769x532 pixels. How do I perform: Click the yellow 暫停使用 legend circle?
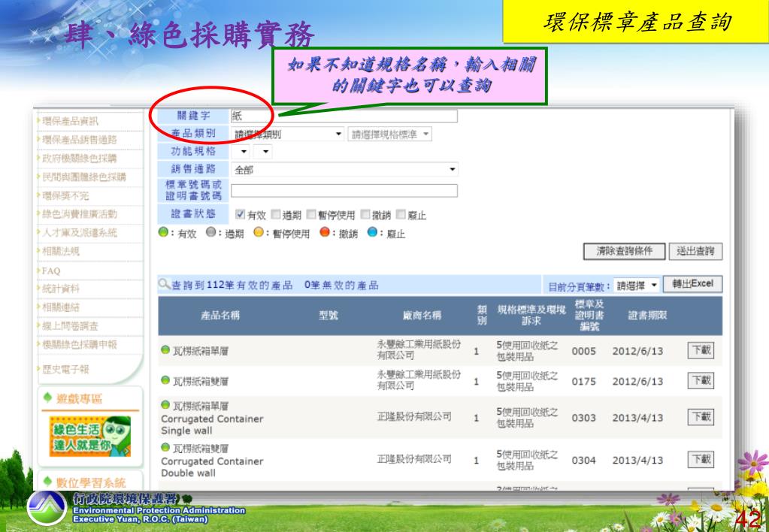(x=259, y=232)
